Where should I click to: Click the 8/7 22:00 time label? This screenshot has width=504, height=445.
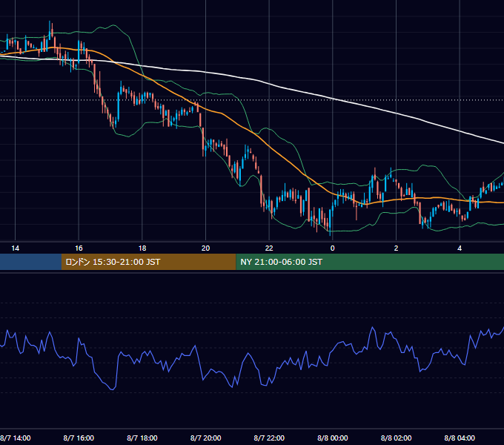click(269, 438)
